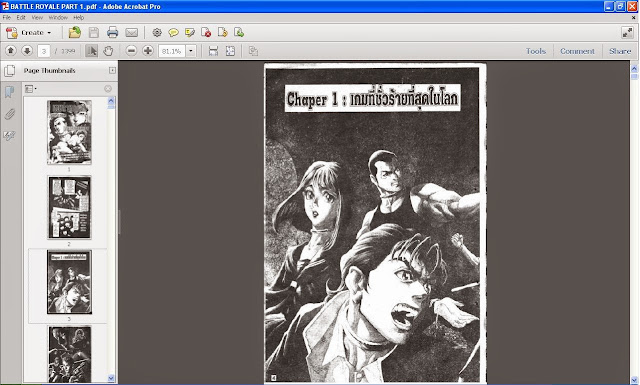Click the Acrobat title bar icon

(x=5, y=6)
